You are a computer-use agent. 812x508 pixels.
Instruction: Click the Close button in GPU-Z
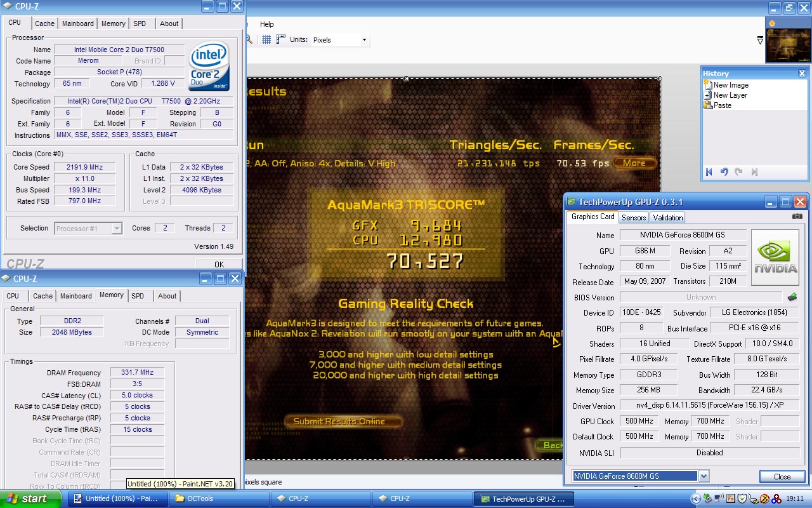(x=782, y=477)
